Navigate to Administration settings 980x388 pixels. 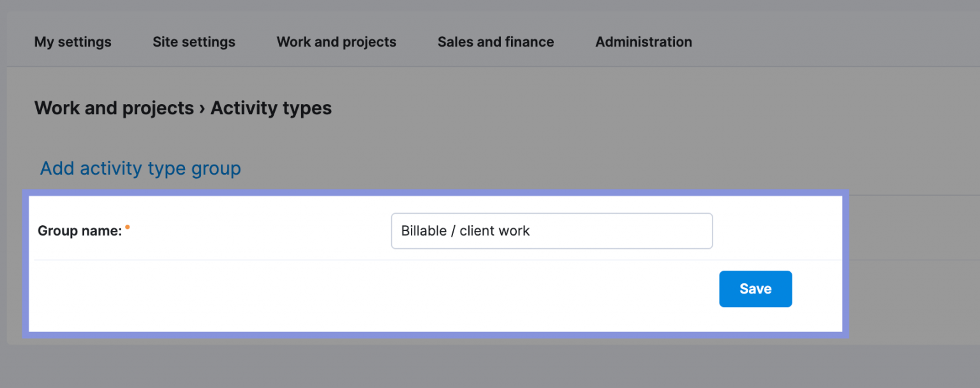pos(643,41)
